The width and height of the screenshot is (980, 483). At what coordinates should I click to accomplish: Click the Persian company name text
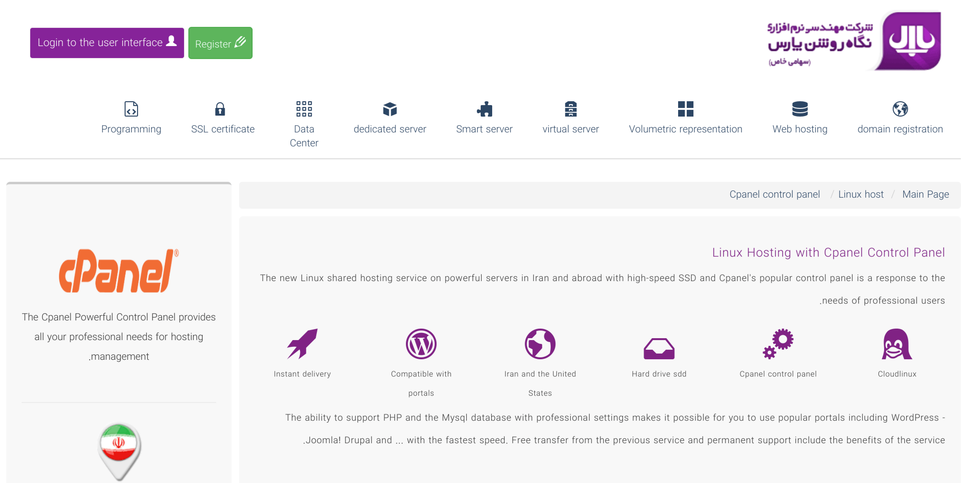click(x=819, y=43)
